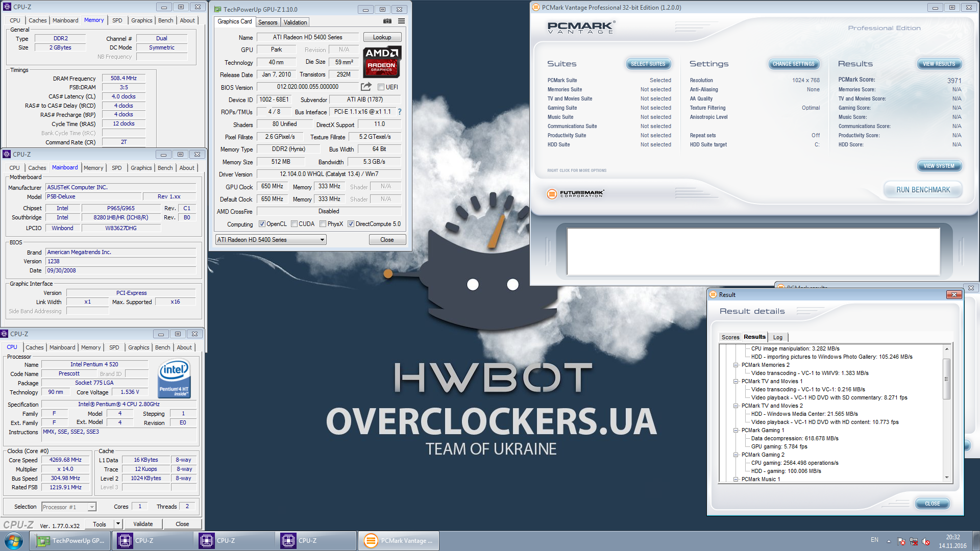Switch to TechPowerUp GPU-Z taskbar button
980x551 pixels.
click(70, 541)
